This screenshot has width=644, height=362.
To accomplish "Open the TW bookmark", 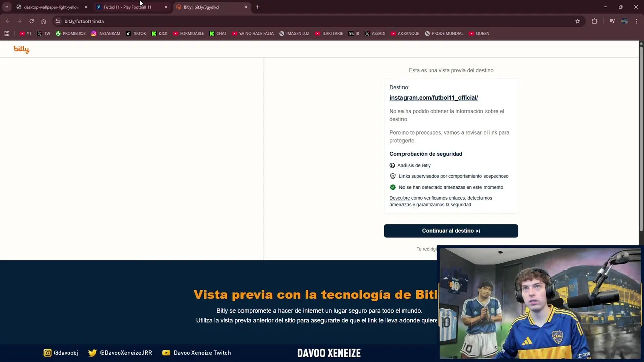I will coord(43,34).
